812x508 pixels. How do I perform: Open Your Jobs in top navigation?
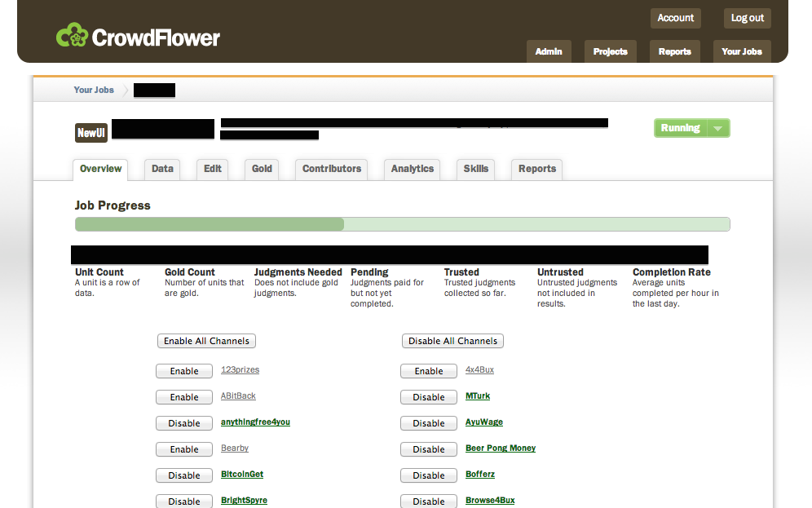742,52
